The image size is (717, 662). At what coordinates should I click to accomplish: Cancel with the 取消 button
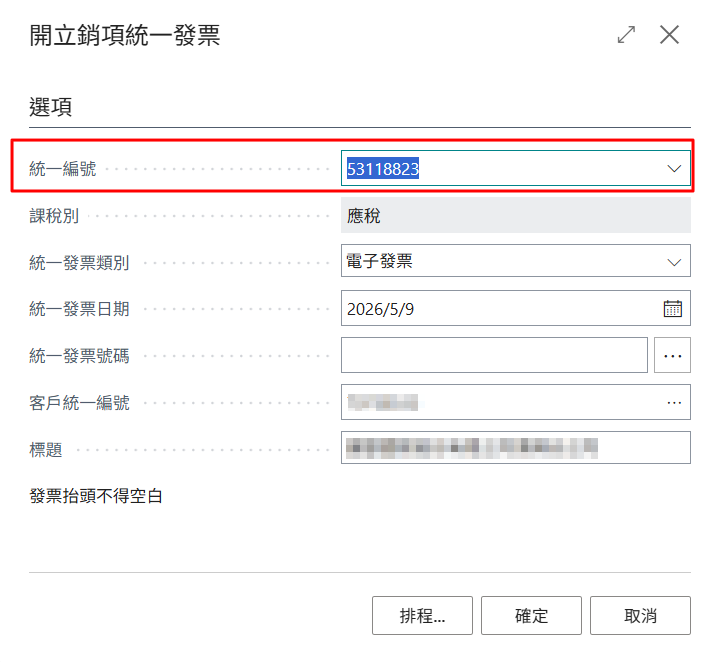(x=640, y=615)
